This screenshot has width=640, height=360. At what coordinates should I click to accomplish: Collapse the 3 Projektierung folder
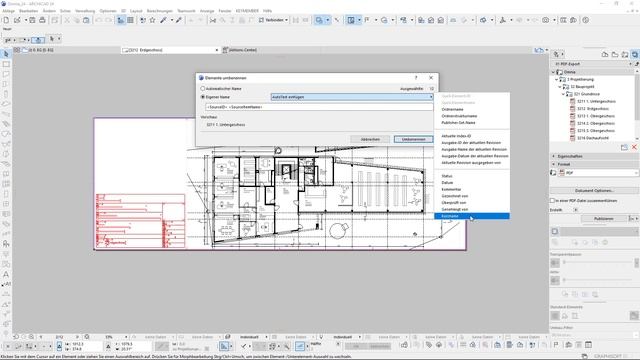(556, 79)
